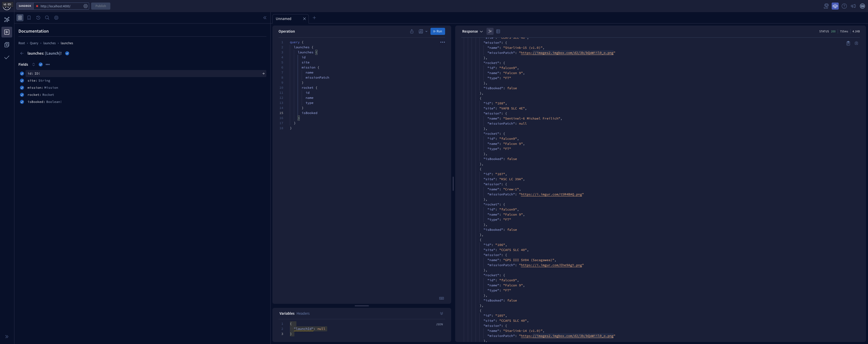
Task: Open the Crew-1 mission patch imgur link
Action: point(551,194)
